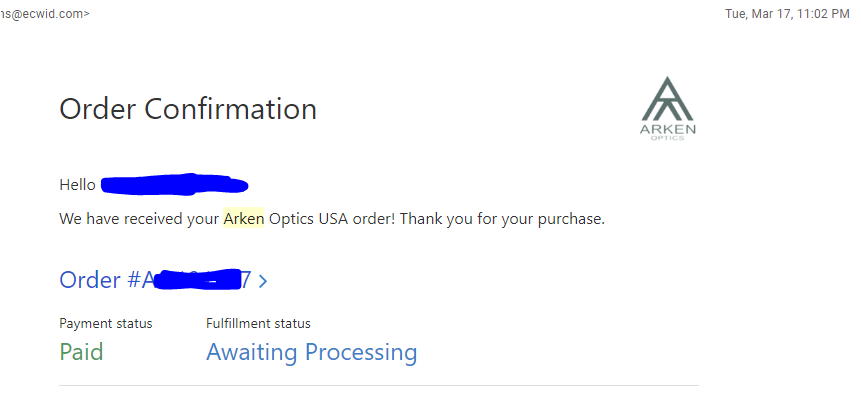The image size is (861, 411).
Task: Click the chevron arrow beside the order number
Action: pos(263,281)
